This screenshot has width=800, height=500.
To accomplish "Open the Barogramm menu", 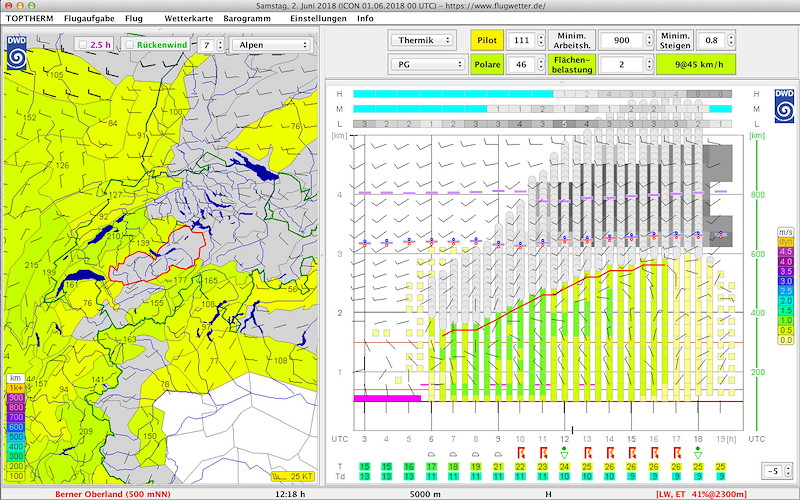I will pyautogui.click(x=247, y=18).
